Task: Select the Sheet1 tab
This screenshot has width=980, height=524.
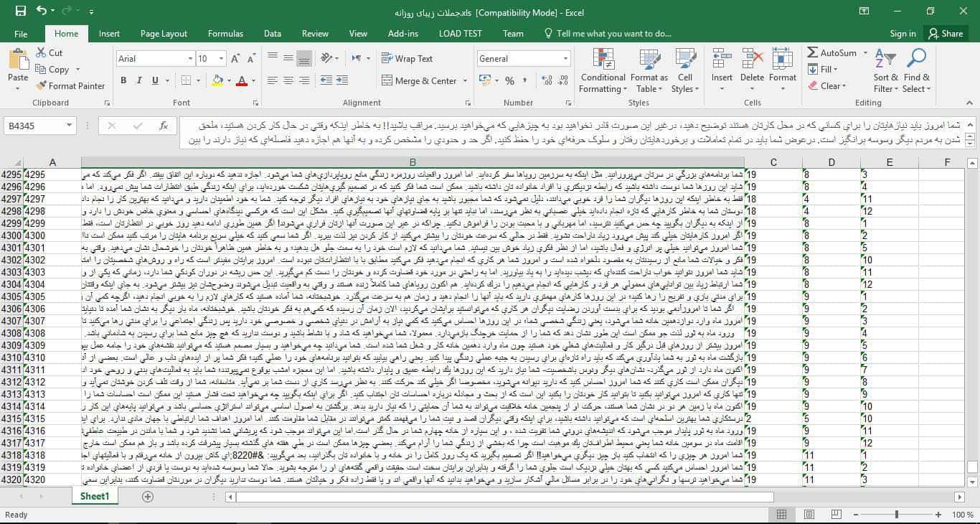Action: pos(95,496)
